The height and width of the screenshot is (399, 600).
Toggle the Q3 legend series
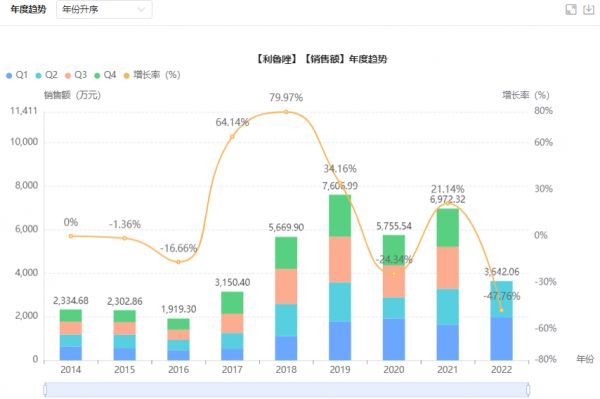coord(76,75)
